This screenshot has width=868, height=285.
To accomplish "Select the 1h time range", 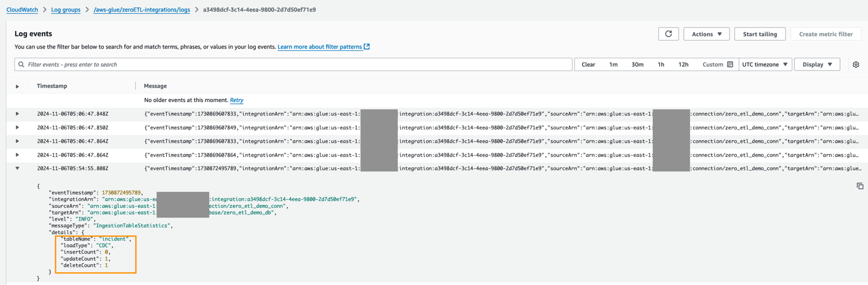I will pyautogui.click(x=661, y=64).
